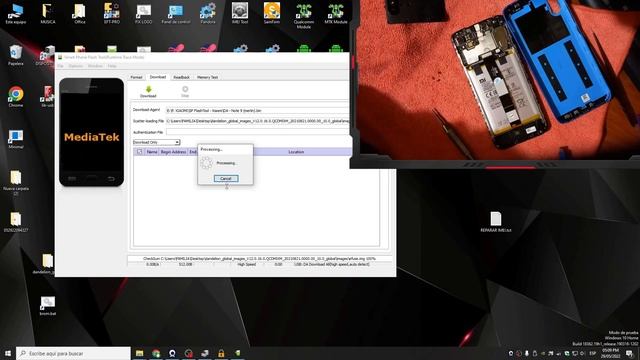Click the Authentication File field

pyautogui.click(x=258, y=132)
